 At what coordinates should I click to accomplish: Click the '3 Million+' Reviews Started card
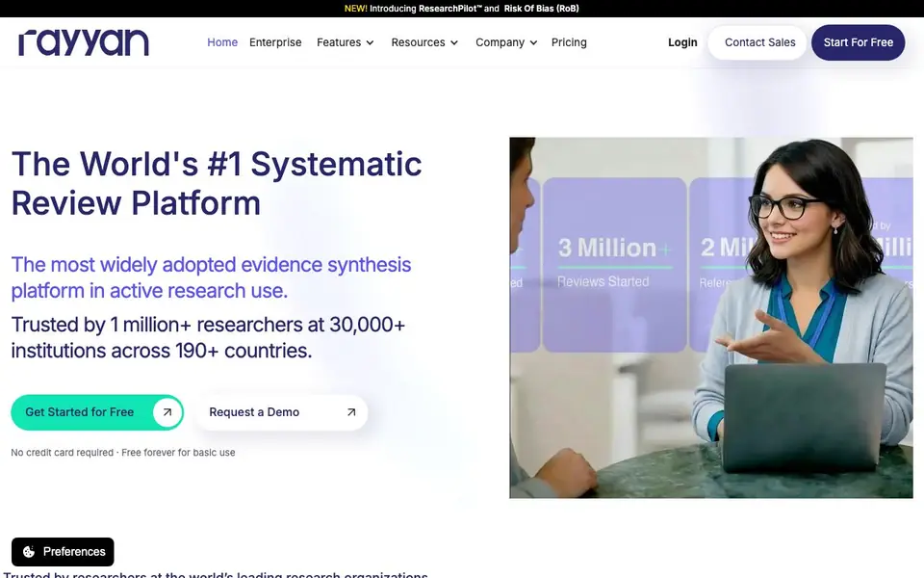pyautogui.click(x=615, y=265)
